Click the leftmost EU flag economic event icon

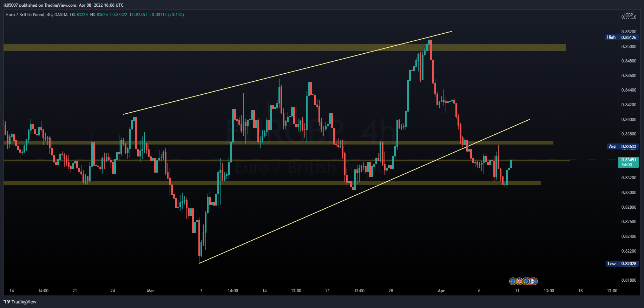coord(513,281)
